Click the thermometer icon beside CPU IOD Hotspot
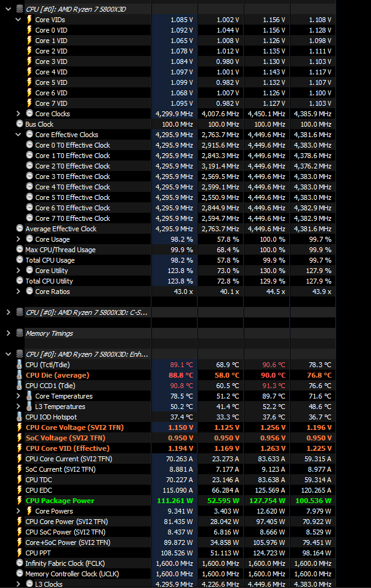 (x=20, y=416)
